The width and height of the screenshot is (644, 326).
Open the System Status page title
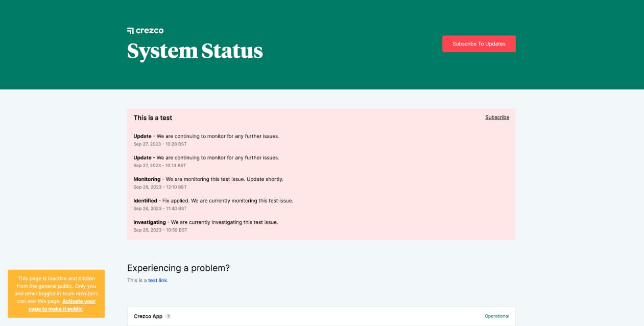click(x=195, y=51)
